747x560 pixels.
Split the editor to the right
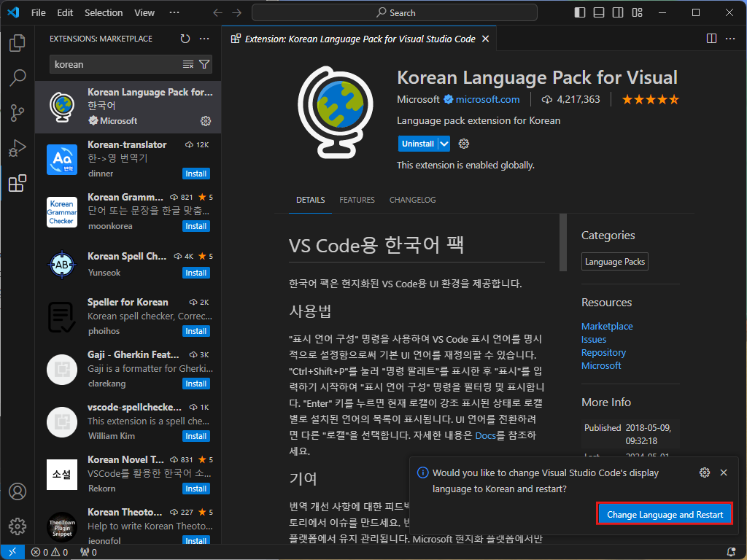(711, 39)
